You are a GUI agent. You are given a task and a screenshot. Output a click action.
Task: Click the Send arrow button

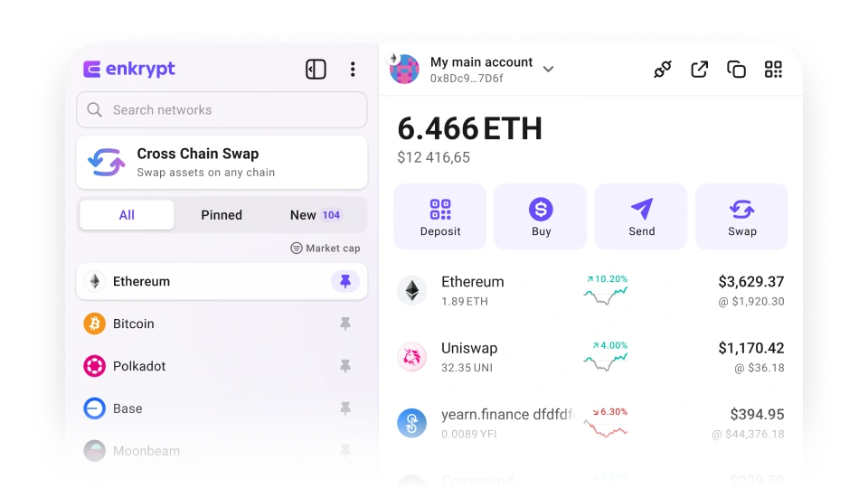coord(641,216)
